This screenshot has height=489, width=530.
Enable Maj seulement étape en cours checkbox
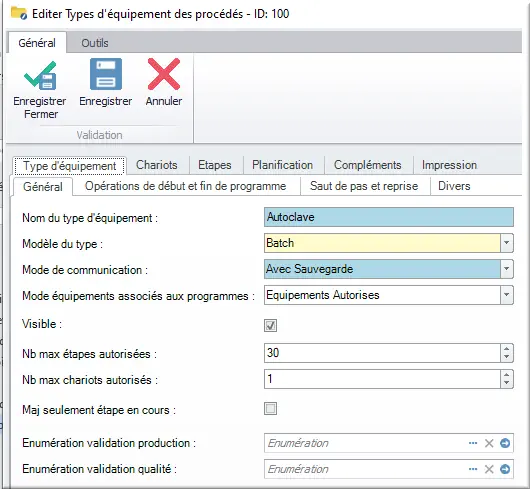tap(270, 409)
